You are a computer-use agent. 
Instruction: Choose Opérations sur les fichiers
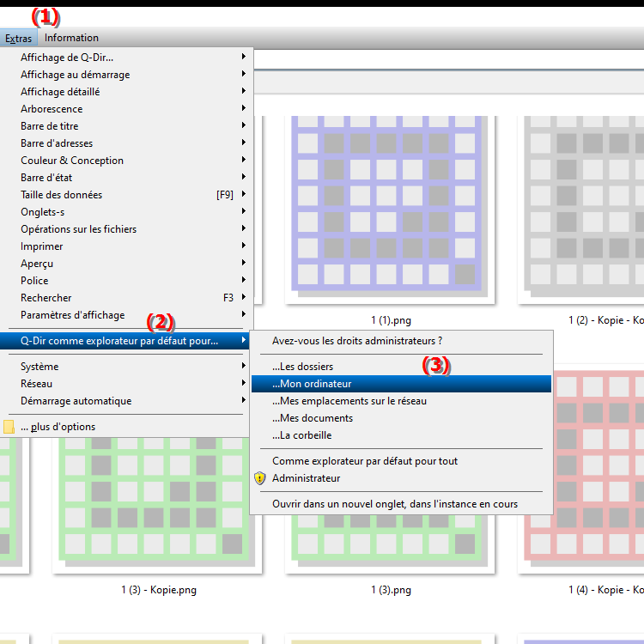(126, 229)
